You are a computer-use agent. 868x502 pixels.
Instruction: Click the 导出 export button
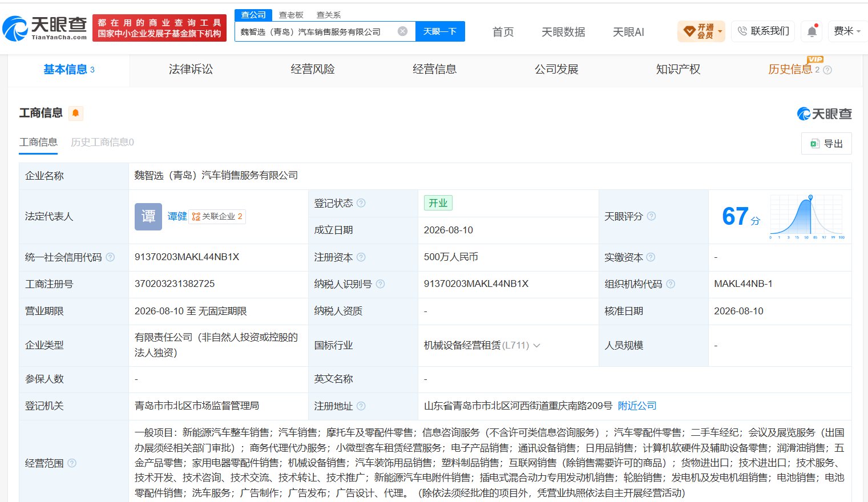(x=826, y=144)
